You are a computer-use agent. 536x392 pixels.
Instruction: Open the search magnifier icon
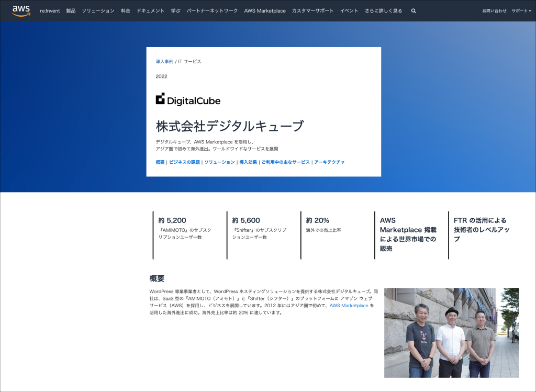click(414, 11)
